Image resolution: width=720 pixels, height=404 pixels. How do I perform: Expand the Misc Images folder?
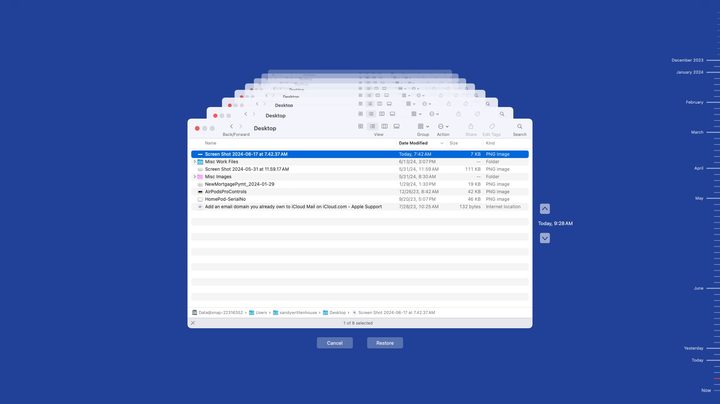195,177
